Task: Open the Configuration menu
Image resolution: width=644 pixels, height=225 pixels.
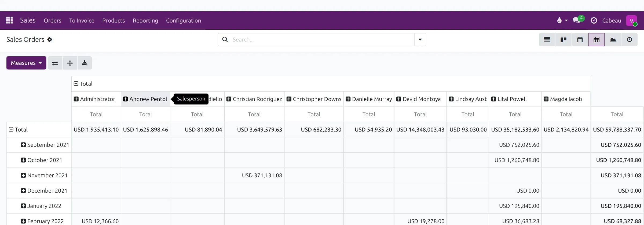Action: pos(184,21)
